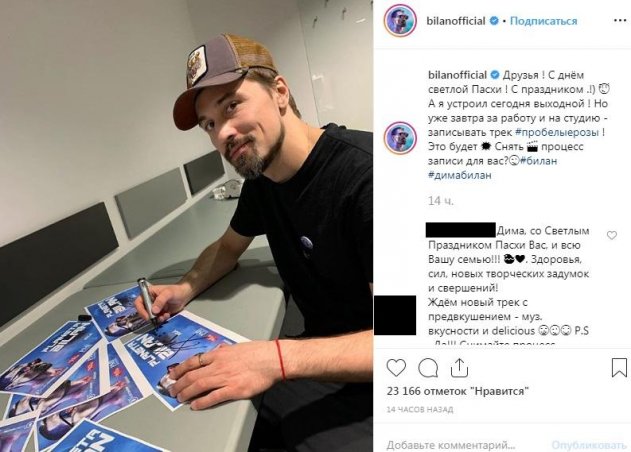Click the Опубликовать post button

coord(589,445)
